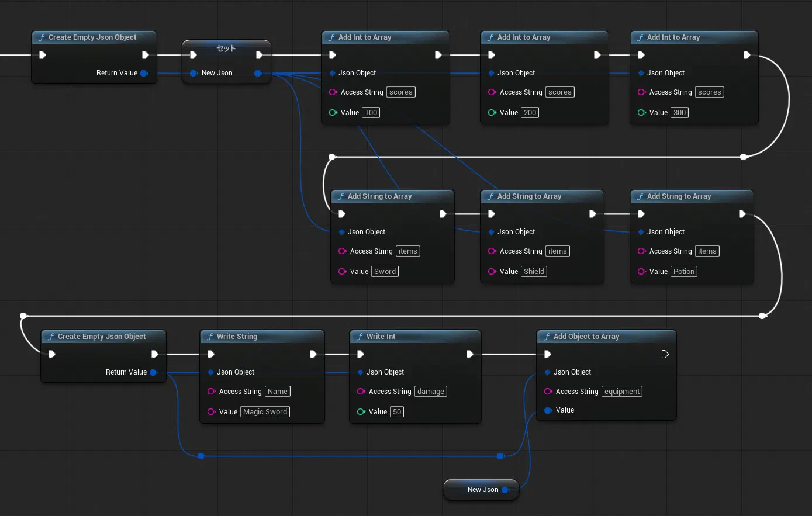
Task: Click the New Json output pin on Set node
Action: pyautogui.click(x=258, y=73)
